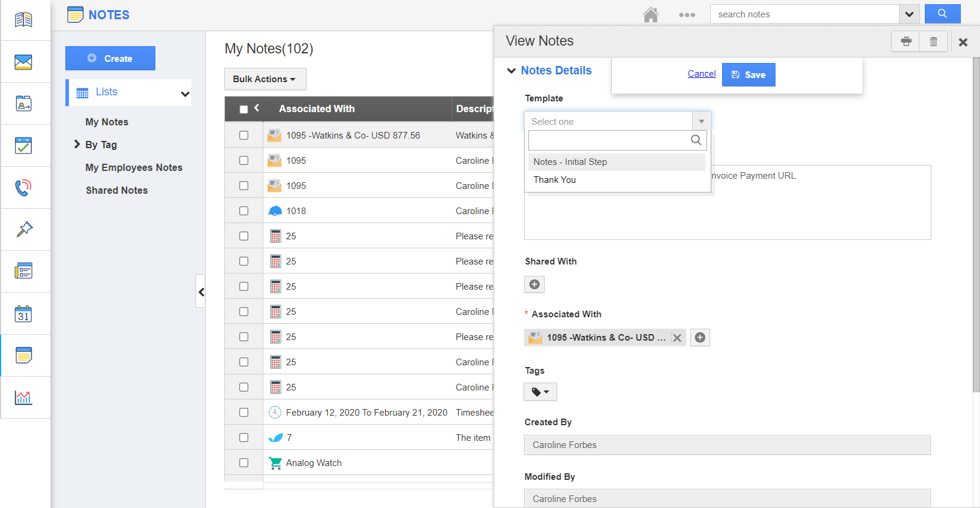Open the reports chart icon in sidebar
Screen dimensions: 980x508
23,398
